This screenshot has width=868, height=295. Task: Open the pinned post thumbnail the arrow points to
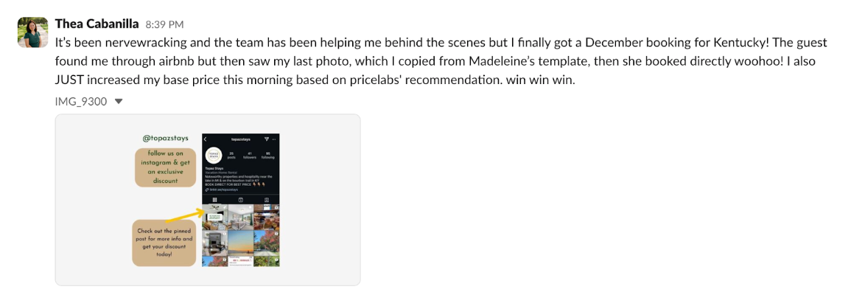point(214,217)
